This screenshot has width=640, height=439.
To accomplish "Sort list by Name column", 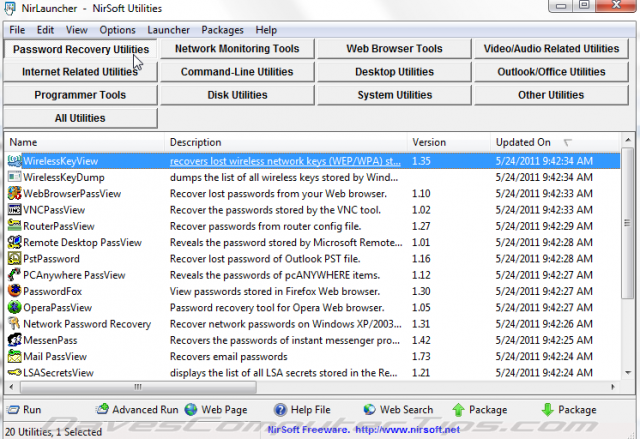I will click(x=85, y=142).
